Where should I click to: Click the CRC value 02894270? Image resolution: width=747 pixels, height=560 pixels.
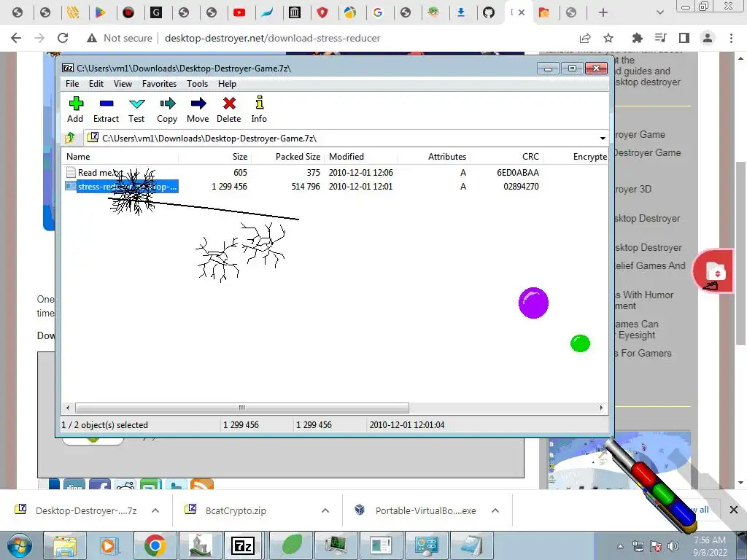point(521,186)
